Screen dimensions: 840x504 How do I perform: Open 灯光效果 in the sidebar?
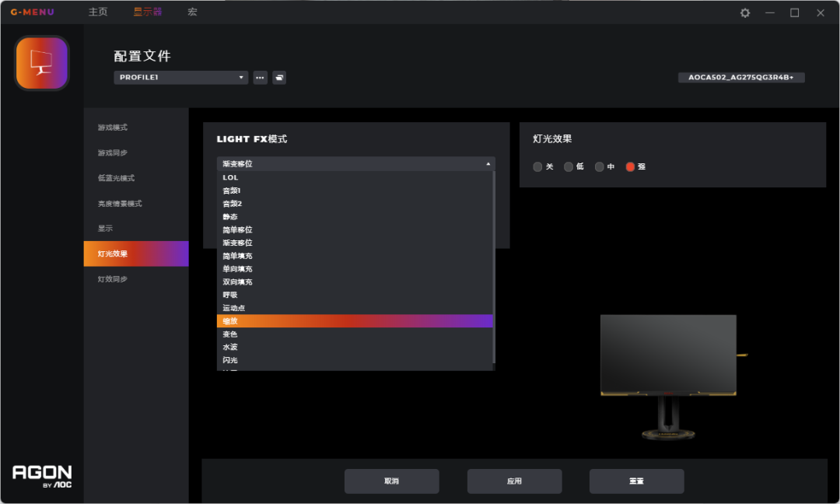click(x=136, y=254)
